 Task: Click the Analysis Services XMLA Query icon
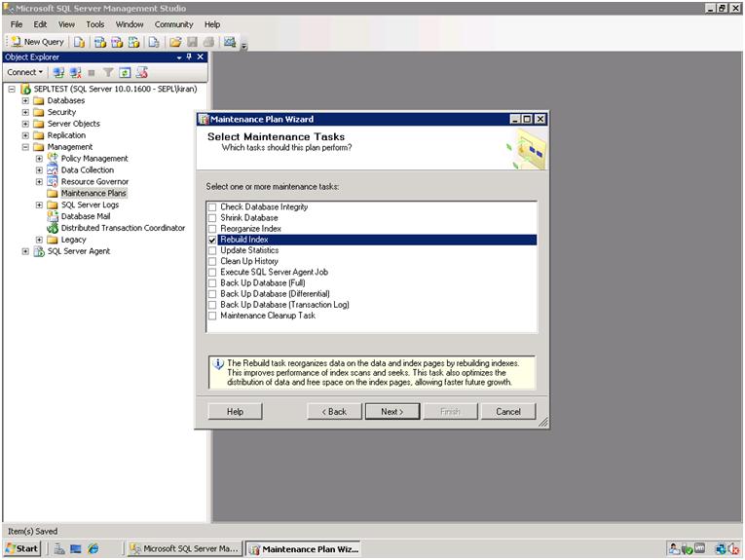tap(134, 42)
